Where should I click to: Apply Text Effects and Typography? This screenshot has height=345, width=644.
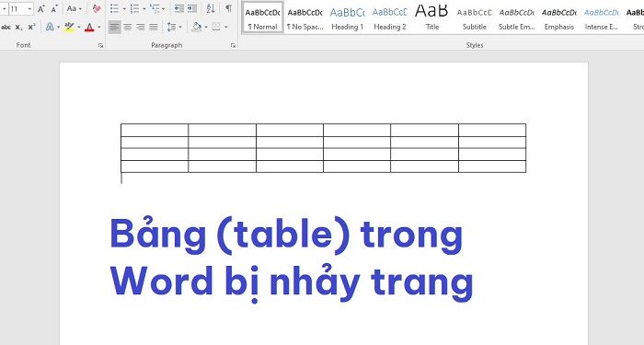point(50,28)
